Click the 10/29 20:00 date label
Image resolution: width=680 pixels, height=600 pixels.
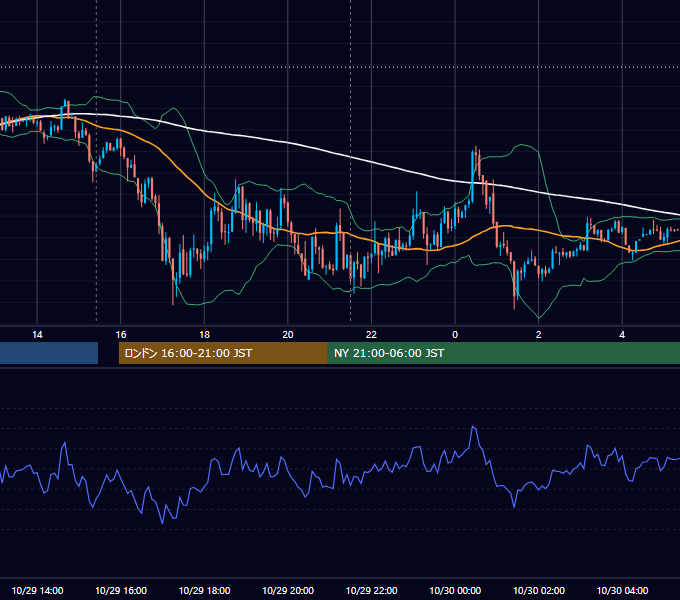288,590
